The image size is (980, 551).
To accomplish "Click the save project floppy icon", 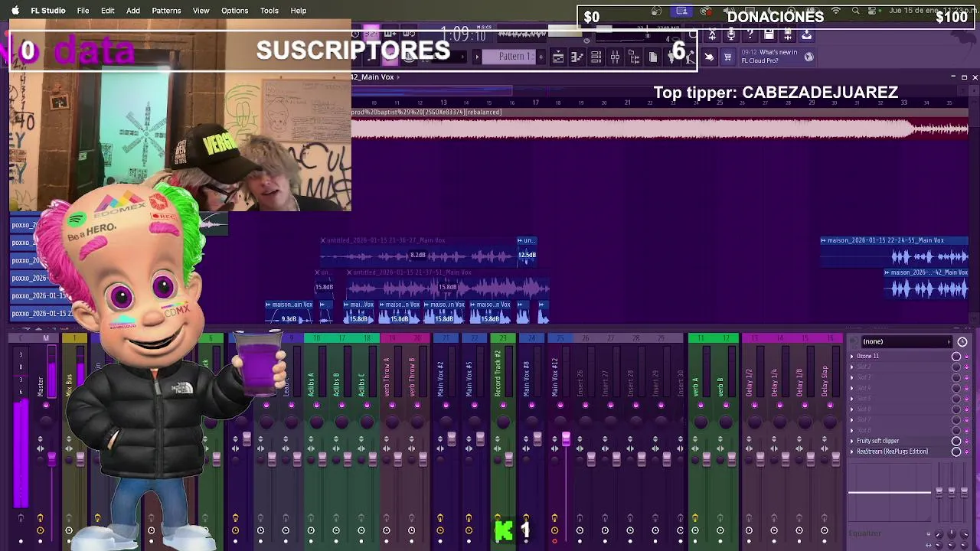I will tap(769, 34).
